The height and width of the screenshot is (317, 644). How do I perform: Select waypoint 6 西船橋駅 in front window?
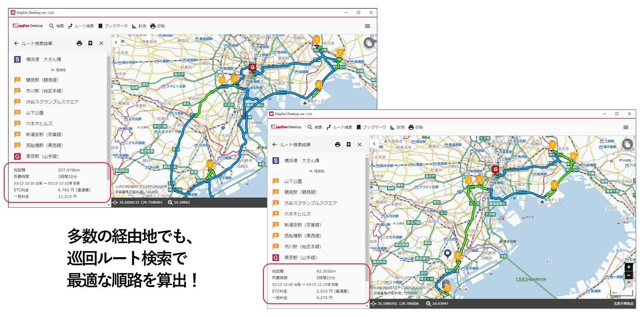click(x=297, y=236)
